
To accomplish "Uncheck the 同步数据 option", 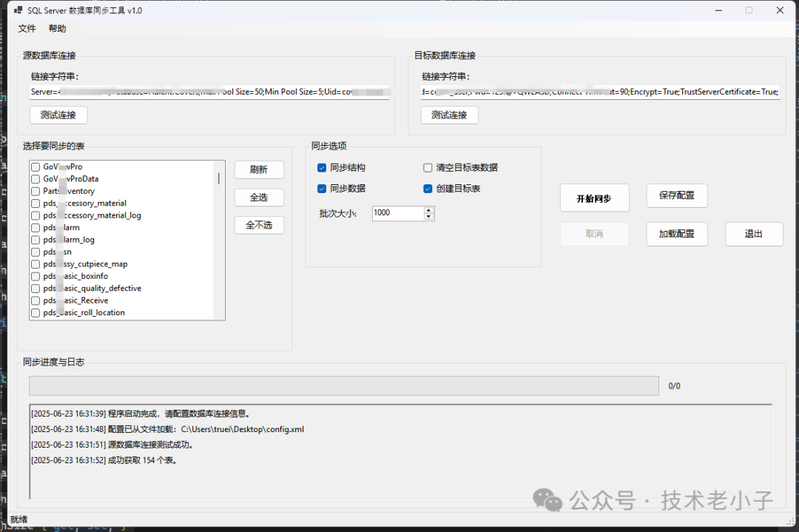I will pyautogui.click(x=322, y=189).
